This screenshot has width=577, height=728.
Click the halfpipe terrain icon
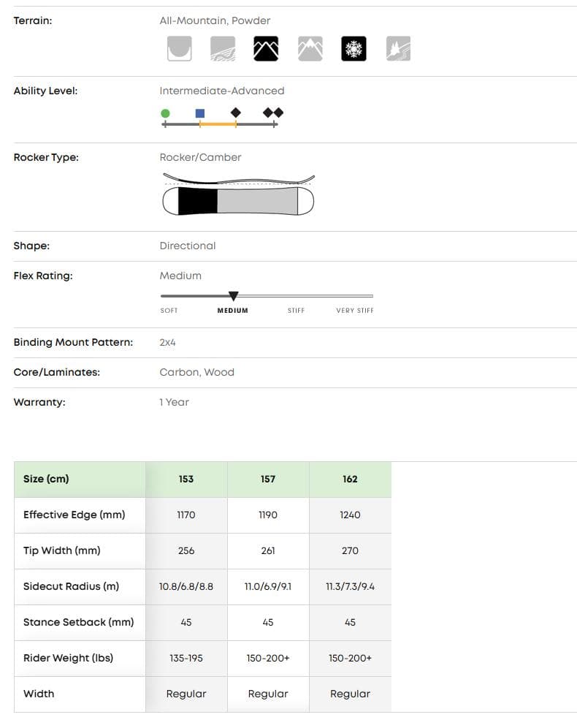(x=179, y=48)
